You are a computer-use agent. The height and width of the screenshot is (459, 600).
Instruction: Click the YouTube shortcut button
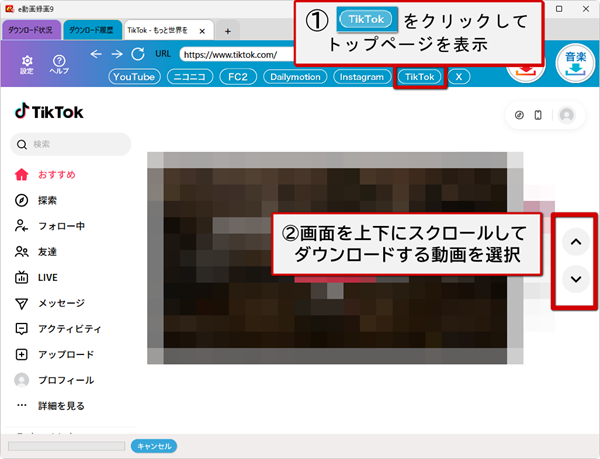(134, 76)
